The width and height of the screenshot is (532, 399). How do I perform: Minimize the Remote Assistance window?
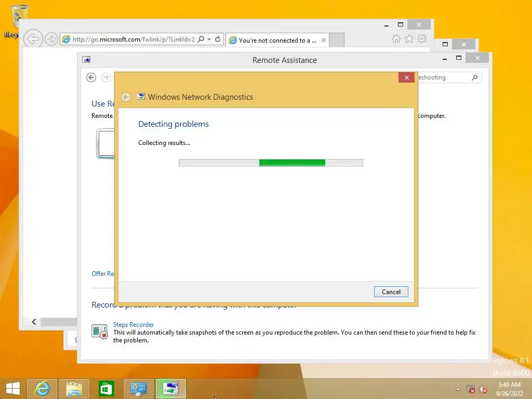coord(445,59)
